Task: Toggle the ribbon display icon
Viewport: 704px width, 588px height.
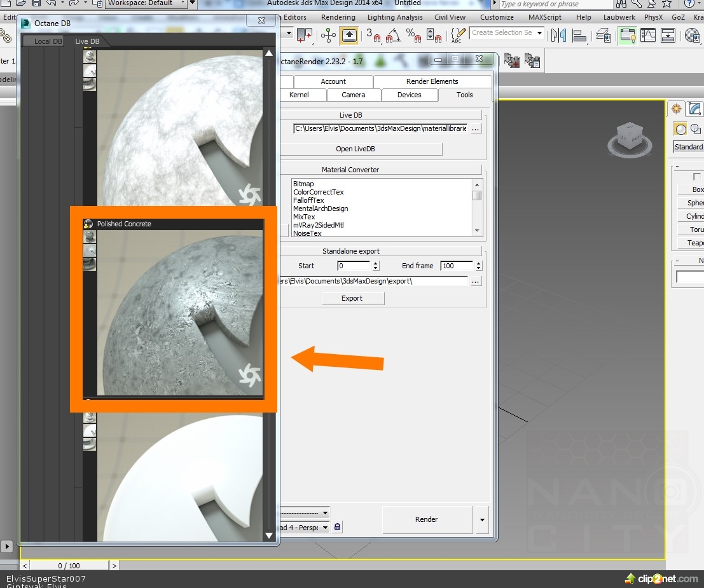Action: pyautogui.click(x=627, y=35)
